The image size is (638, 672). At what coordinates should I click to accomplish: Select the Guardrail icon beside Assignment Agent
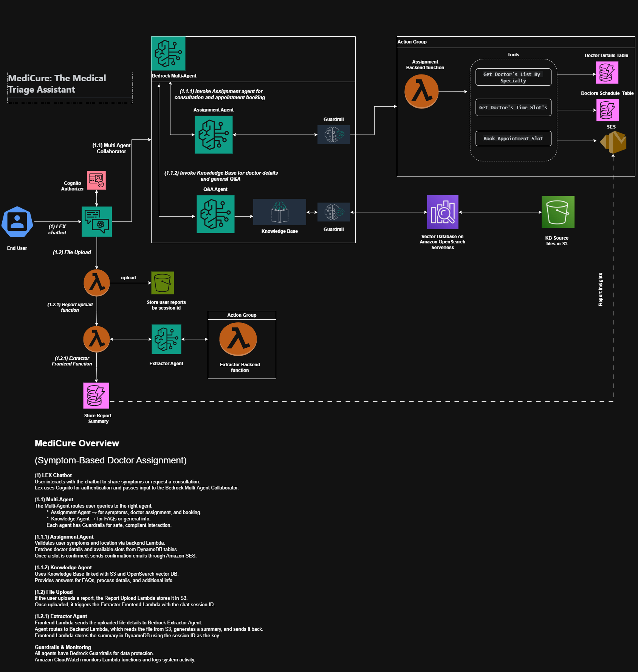334,135
